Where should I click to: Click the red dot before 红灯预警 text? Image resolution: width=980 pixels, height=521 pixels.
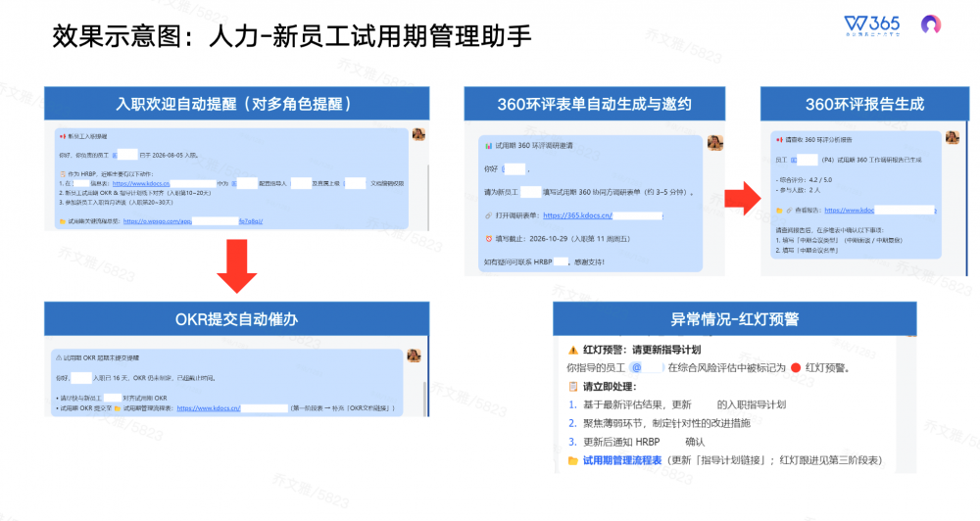(x=796, y=368)
